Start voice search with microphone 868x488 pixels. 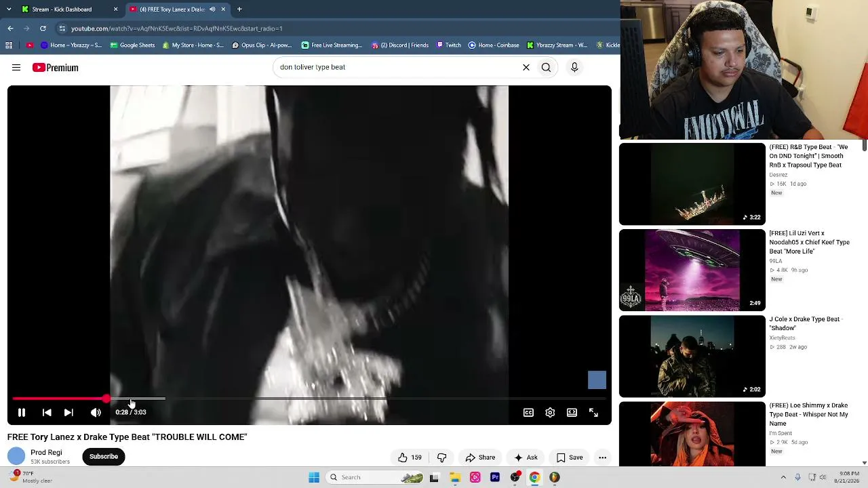coord(574,67)
